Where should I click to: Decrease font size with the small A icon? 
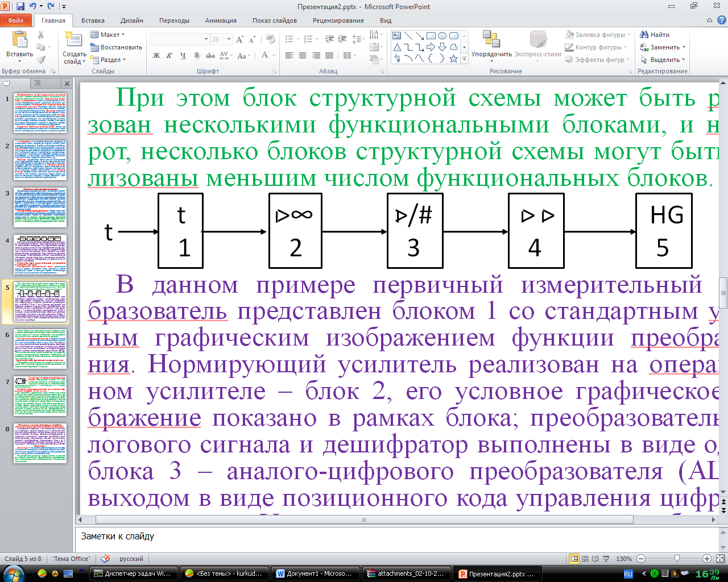click(x=252, y=39)
